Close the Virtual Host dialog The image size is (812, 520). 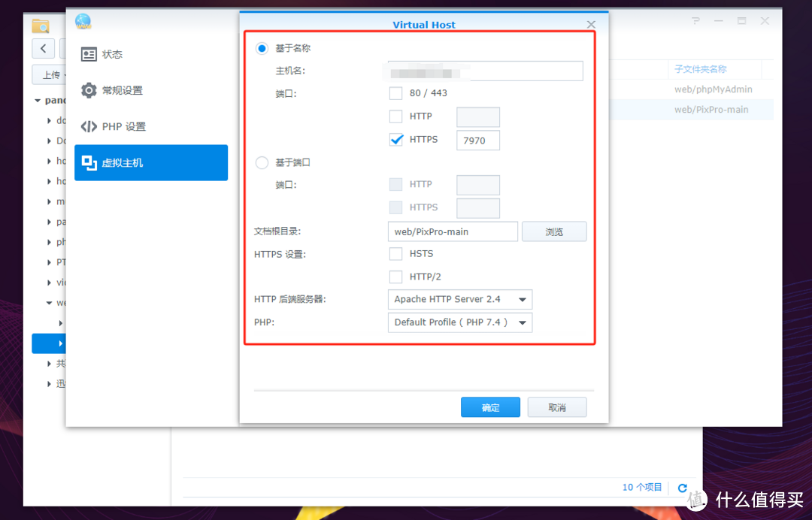point(591,24)
